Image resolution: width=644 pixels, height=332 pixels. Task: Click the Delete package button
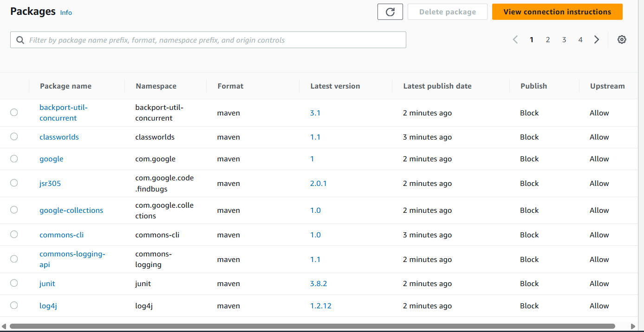(x=448, y=12)
